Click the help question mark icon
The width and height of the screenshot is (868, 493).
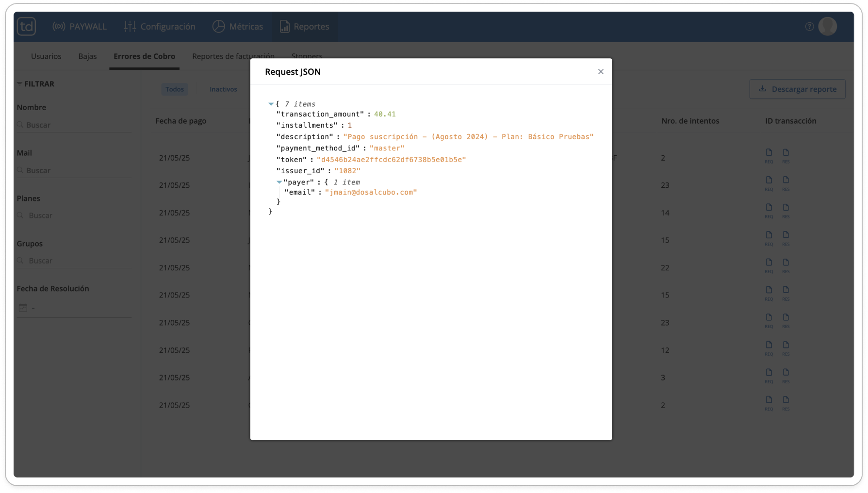(809, 27)
